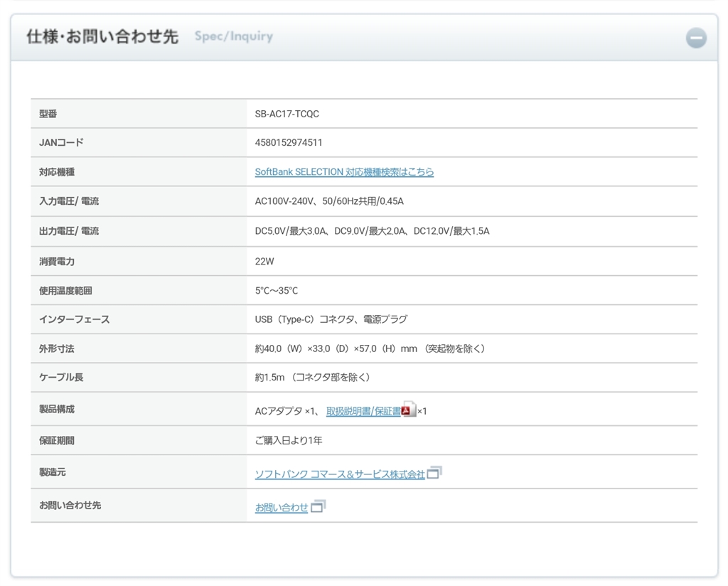The width and height of the screenshot is (728, 586).
Task: Open the お問い合わせ link
Action: coord(282,508)
